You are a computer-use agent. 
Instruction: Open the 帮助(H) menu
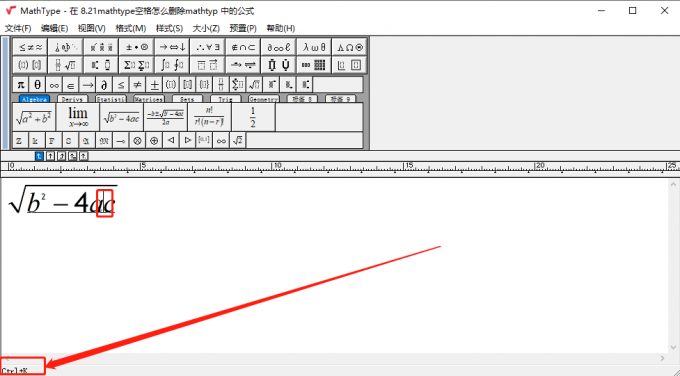[281, 28]
